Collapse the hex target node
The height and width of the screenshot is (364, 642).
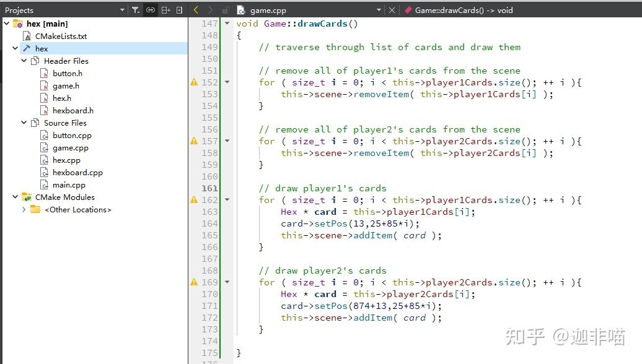click(x=15, y=48)
